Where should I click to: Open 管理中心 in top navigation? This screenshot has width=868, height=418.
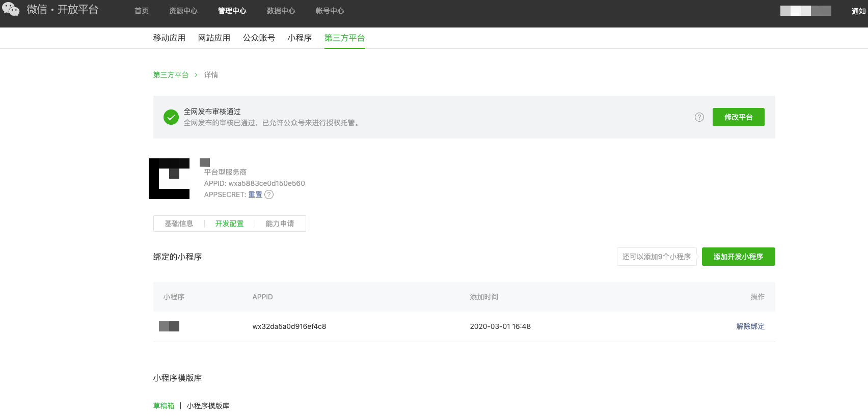click(x=232, y=11)
